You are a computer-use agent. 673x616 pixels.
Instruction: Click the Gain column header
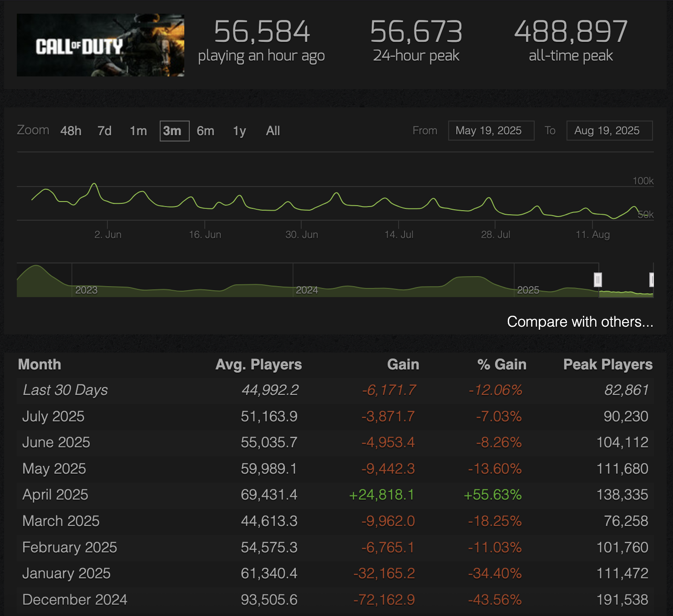click(403, 364)
